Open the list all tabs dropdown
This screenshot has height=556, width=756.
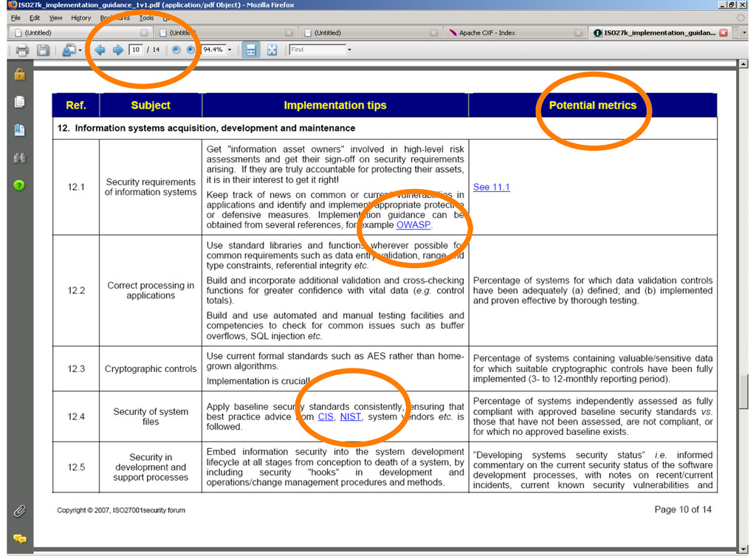click(x=744, y=32)
